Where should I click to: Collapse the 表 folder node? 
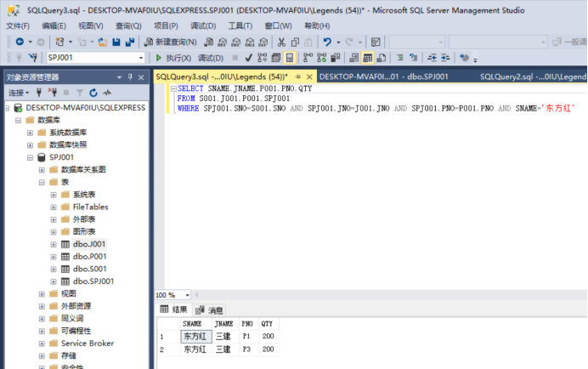click(42, 182)
